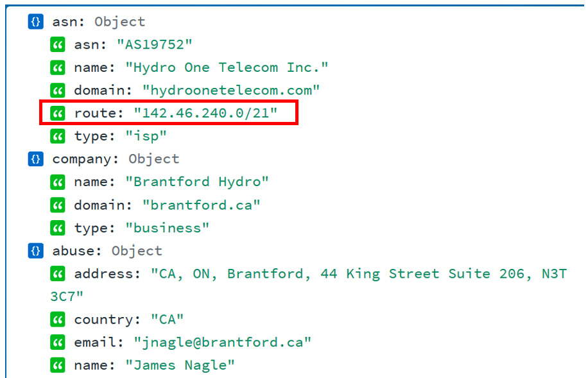The width and height of the screenshot is (588, 378).
Task: Select the value "isp"
Action: click(x=146, y=136)
